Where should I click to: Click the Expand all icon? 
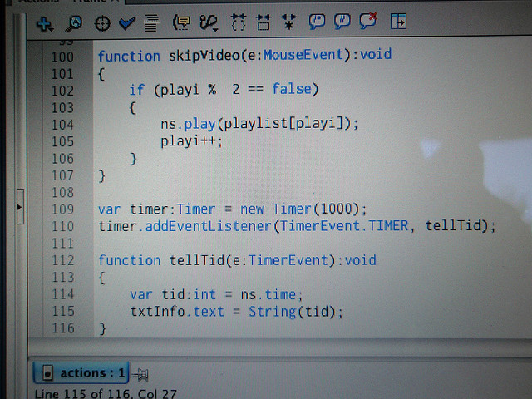tap(288, 22)
